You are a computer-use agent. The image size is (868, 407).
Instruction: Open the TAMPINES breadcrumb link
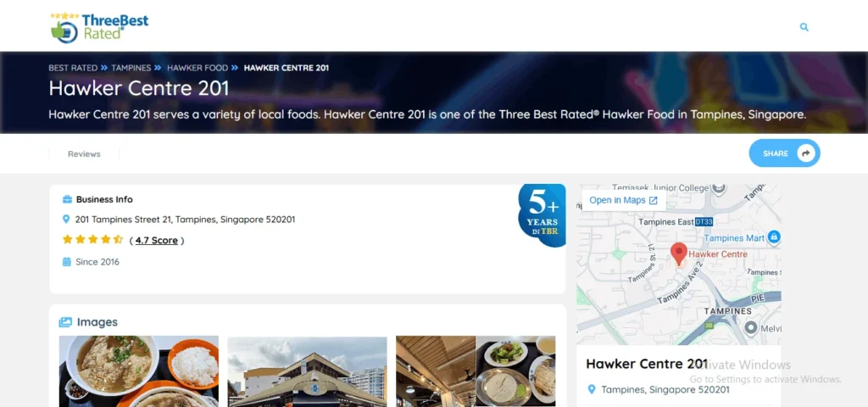pyautogui.click(x=131, y=68)
